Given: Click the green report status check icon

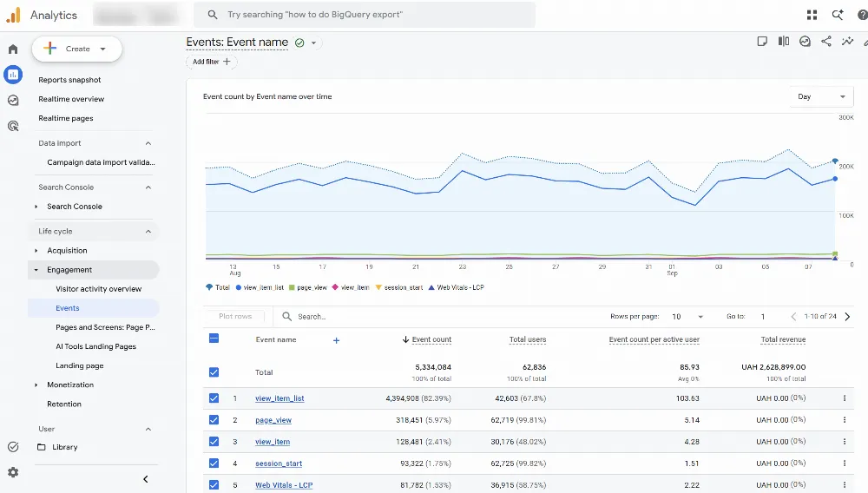Looking at the screenshot, I should 299,43.
